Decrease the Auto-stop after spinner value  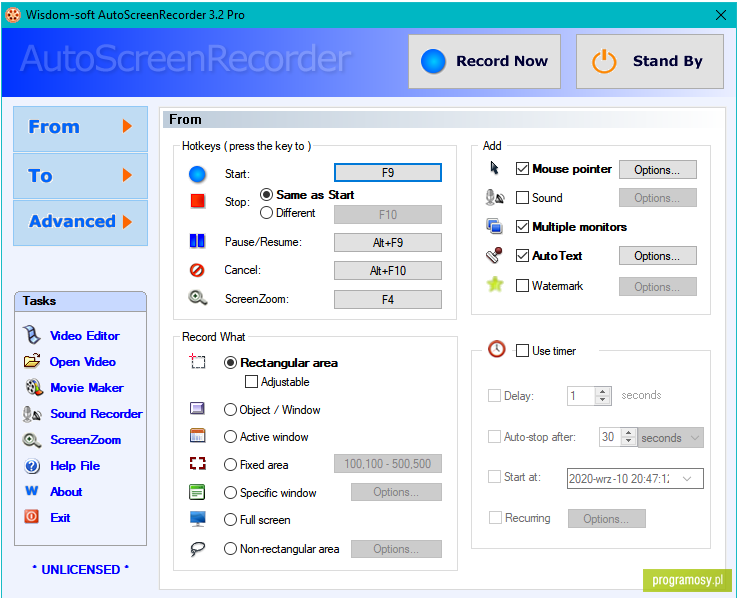(x=629, y=442)
